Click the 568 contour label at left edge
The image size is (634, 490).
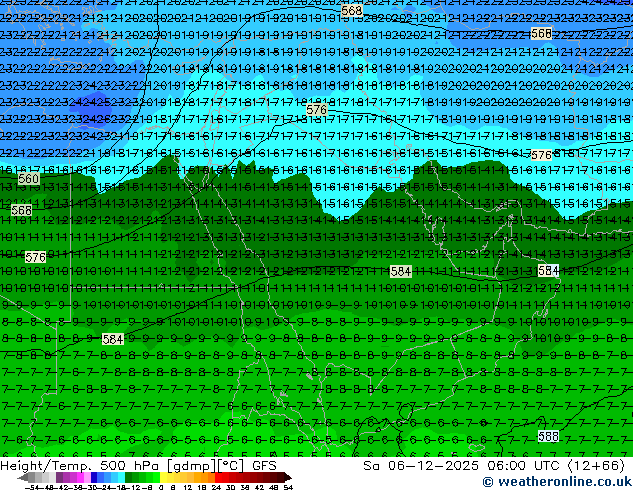21,210
